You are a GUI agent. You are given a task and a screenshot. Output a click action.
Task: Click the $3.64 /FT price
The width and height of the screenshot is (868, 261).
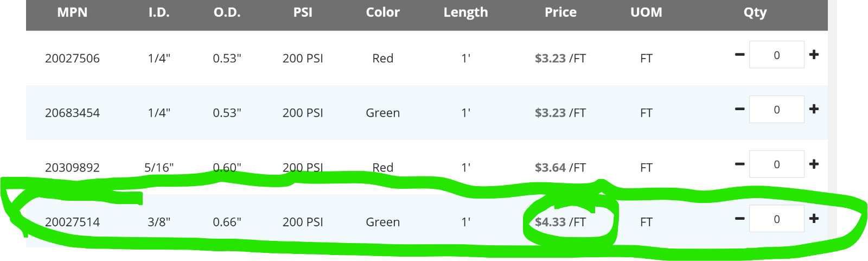point(560,167)
